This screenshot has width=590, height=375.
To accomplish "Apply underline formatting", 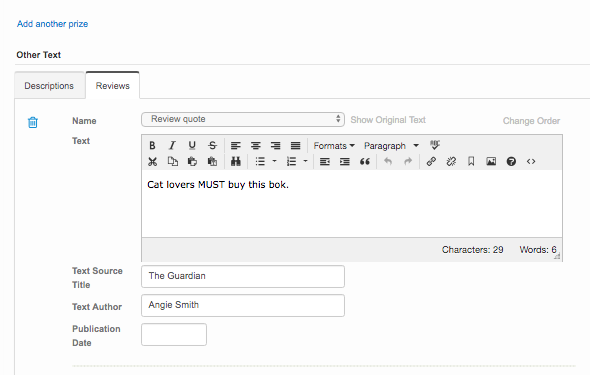I will [192, 145].
